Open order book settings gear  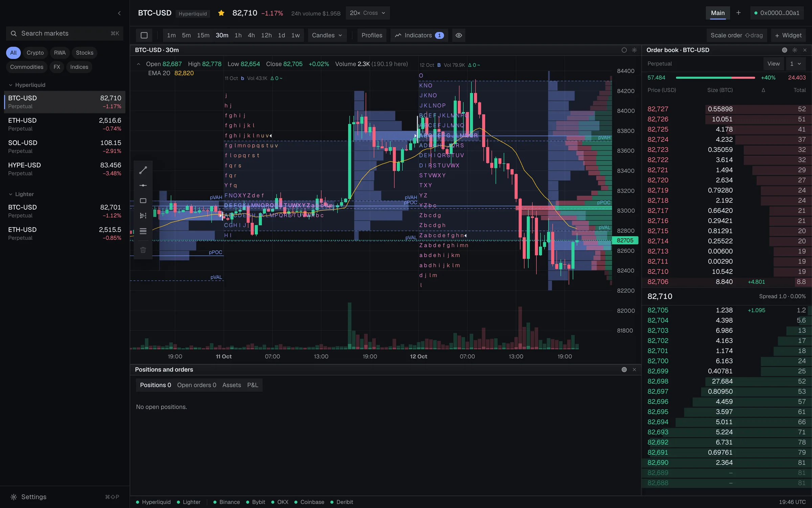click(795, 50)
